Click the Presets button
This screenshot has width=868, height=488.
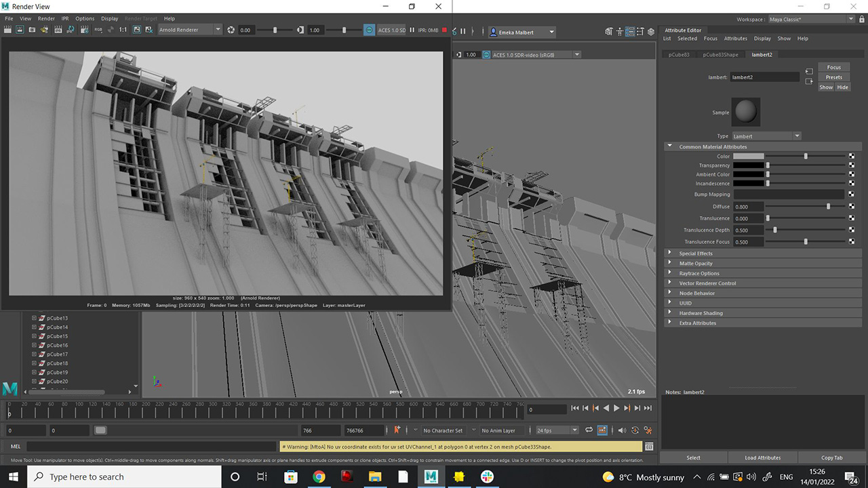point(833,77)
